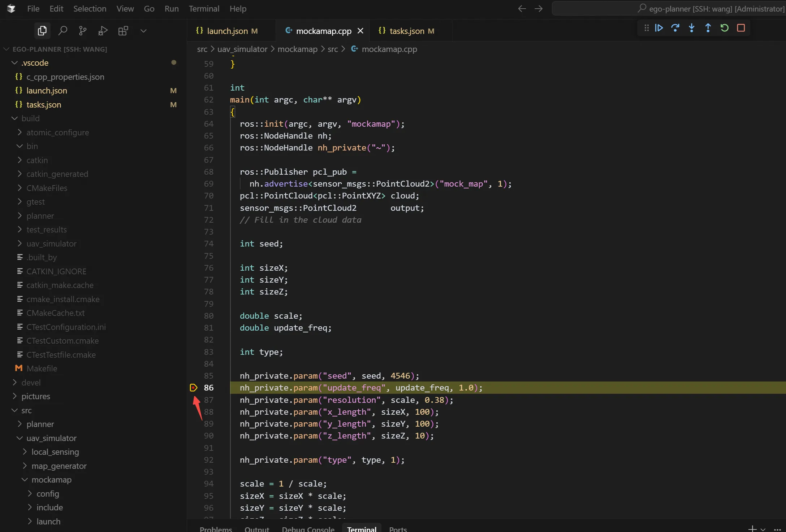
Task: Click the application logo icon
Action: [11, 9]
